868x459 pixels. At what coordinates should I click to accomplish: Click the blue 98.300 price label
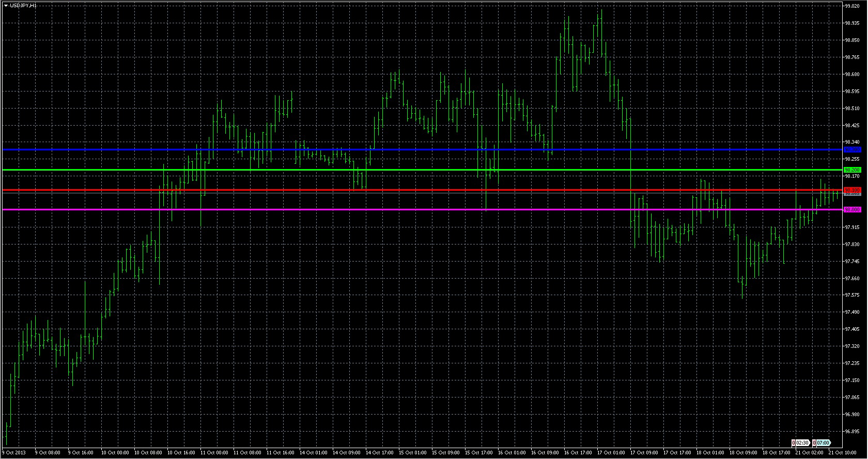852,150
